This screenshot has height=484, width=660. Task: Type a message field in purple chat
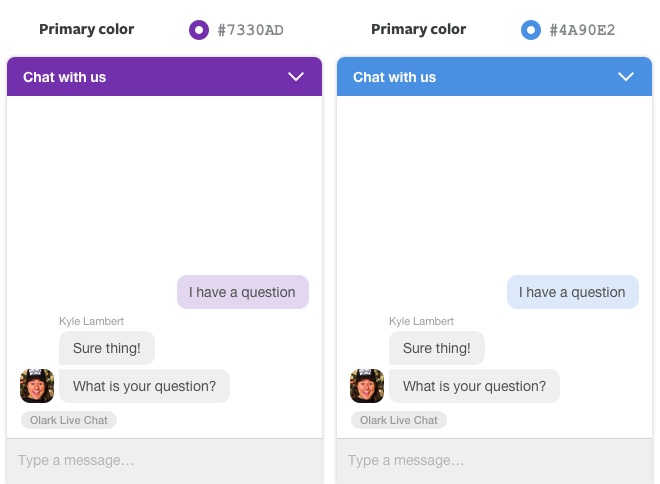(164, 461)
